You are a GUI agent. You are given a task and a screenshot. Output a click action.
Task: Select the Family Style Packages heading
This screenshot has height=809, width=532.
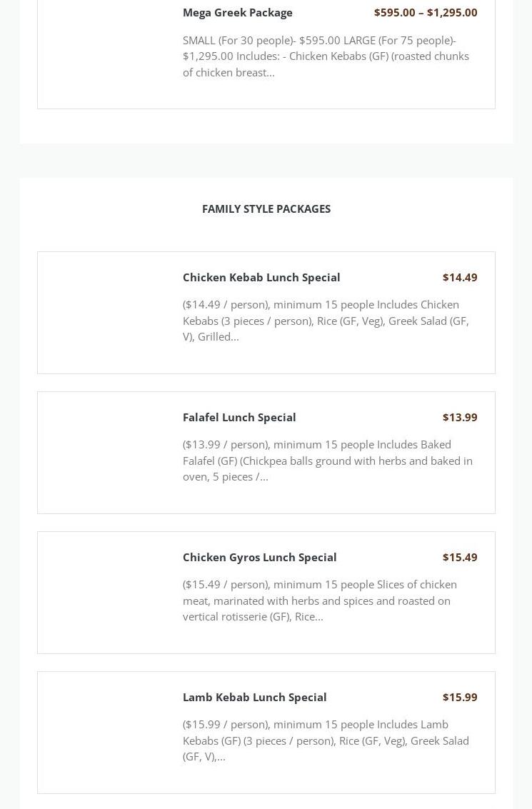(x=266, y=209)
